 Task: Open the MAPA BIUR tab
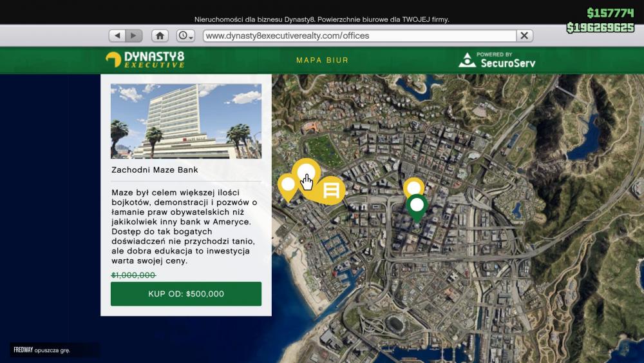[323, 60]
